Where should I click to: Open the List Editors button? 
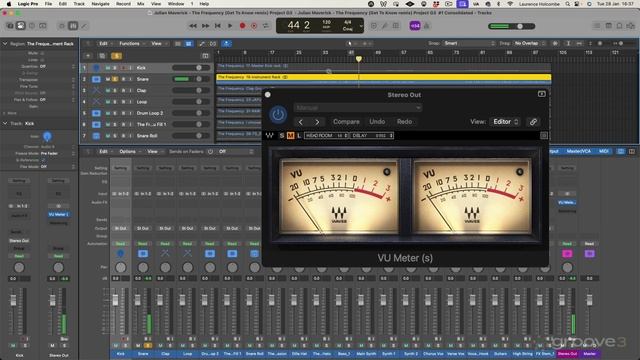pyautogui.click(x=597, y=26)
